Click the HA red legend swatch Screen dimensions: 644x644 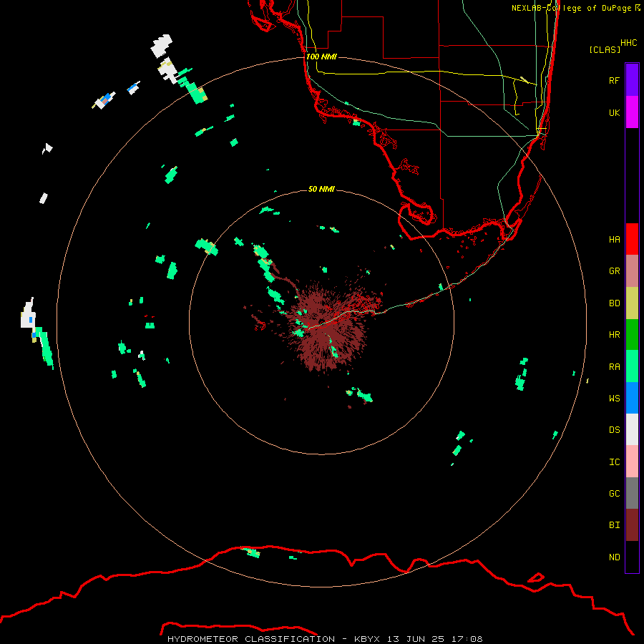[x=632, y=239]
